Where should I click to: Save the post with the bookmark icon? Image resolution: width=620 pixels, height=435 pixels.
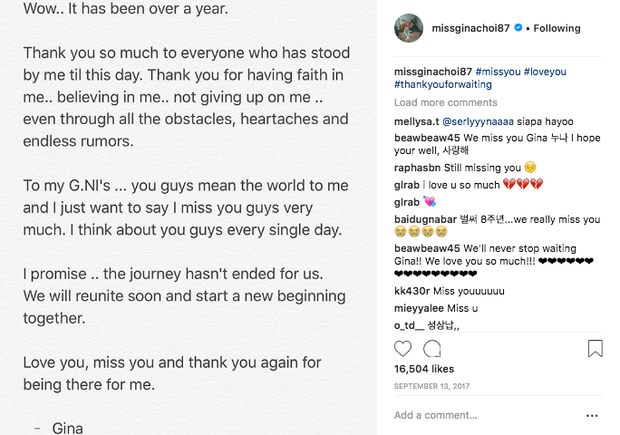(x=595, y=349)
